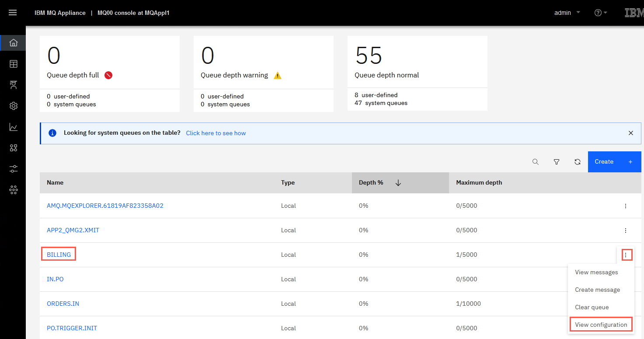Viewport: 644px width, 339px height.
Task: Go to the Home sidebar icon
Action: 14,43
